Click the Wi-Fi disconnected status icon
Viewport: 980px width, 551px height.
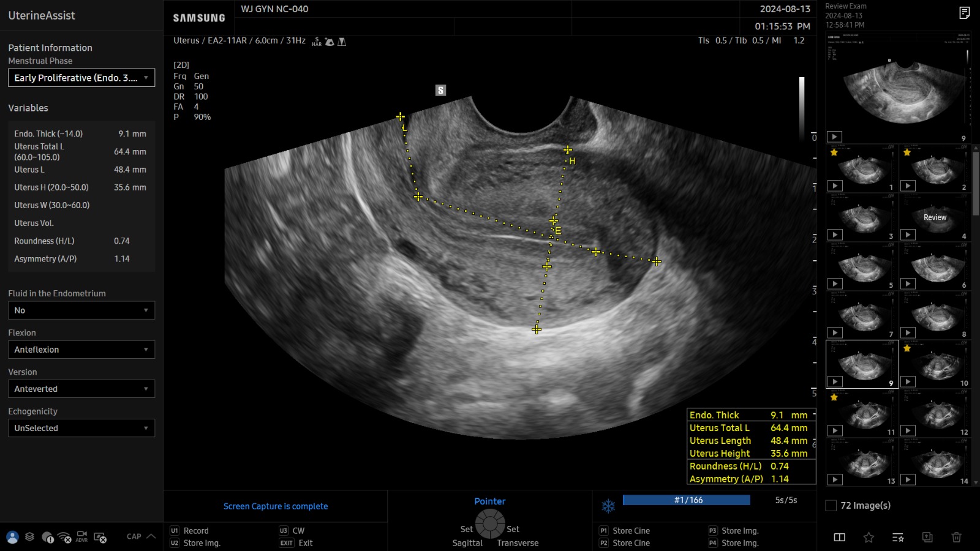[62, 537]
